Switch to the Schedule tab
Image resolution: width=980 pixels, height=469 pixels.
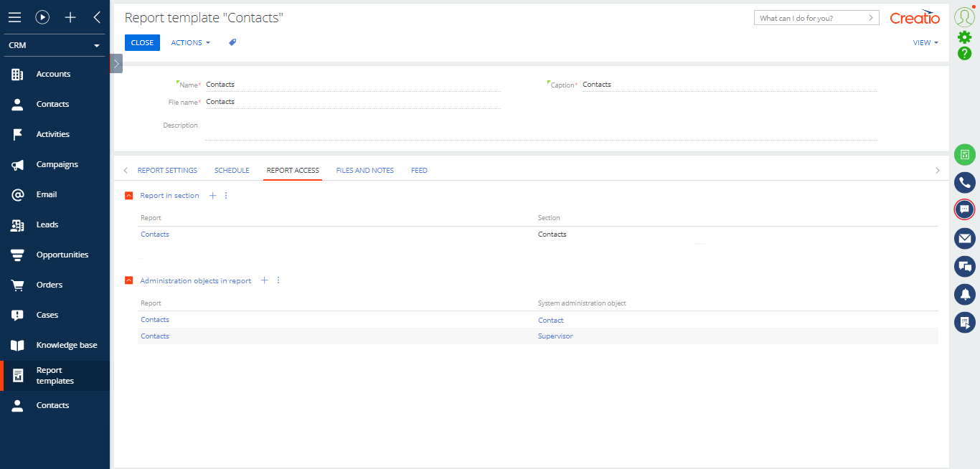coord(232,170)
